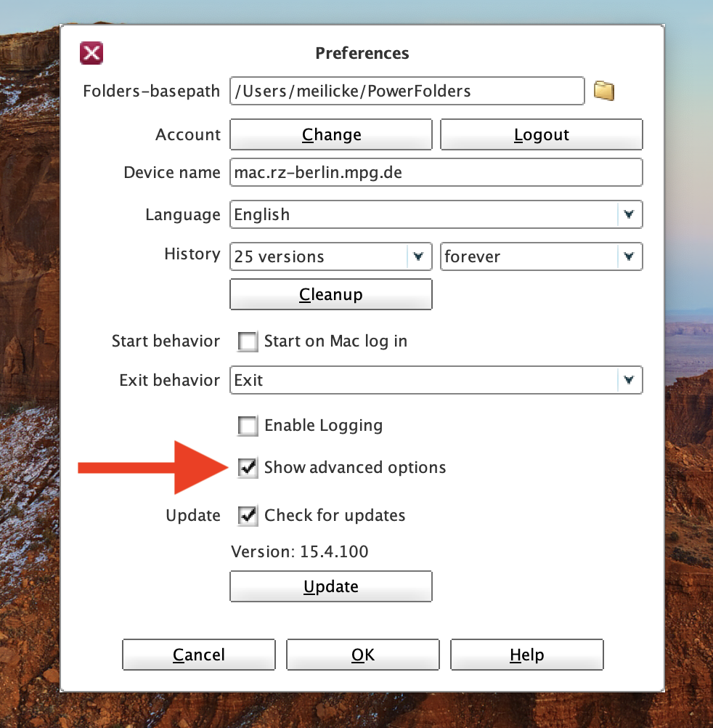
Task: Click the 'Folders-basepath' label
Action: (151, 91)
